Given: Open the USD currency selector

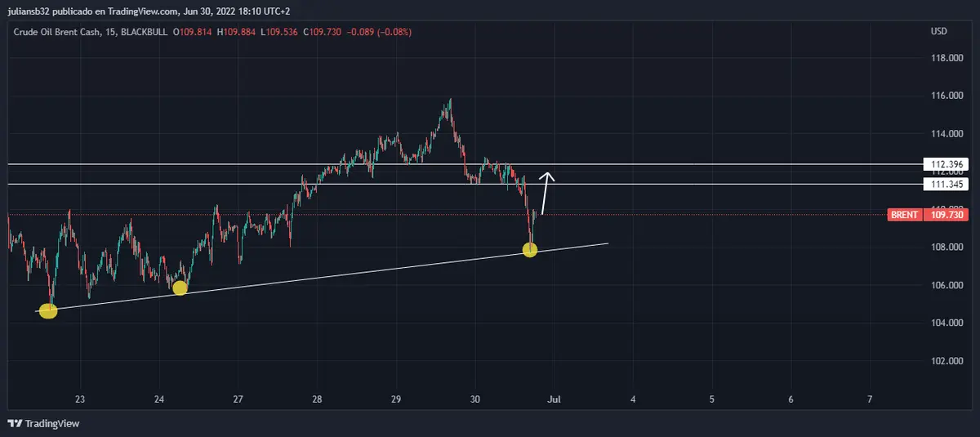Looking at the screenshot, I should (x=938, y=32).
